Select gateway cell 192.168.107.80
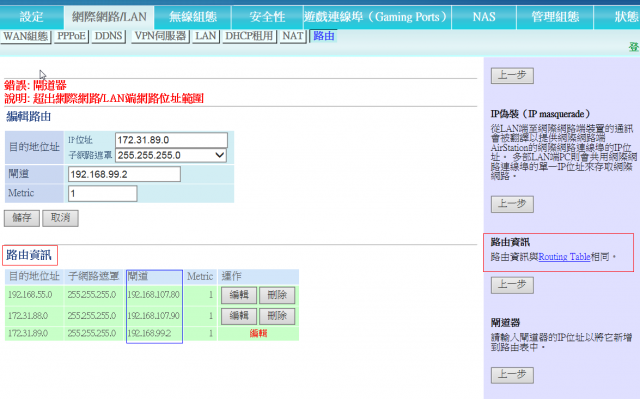This screenshot has width=640, height=399. point(153,295)
